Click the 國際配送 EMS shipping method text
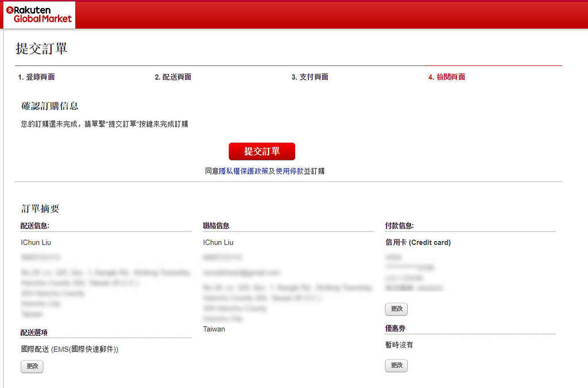The height and width of the screenshot is (388, 588). pos(69,349)
